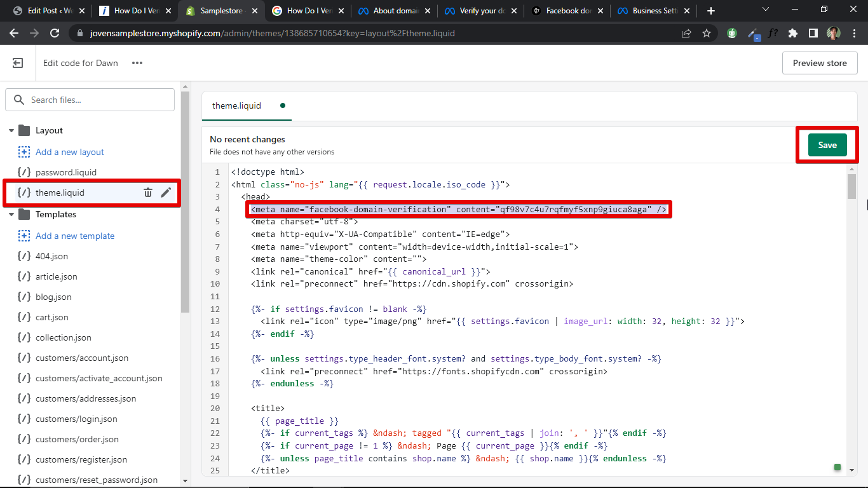Open the green robot extension icon
The width and height of the screenshot is (868, 488).
732,33
